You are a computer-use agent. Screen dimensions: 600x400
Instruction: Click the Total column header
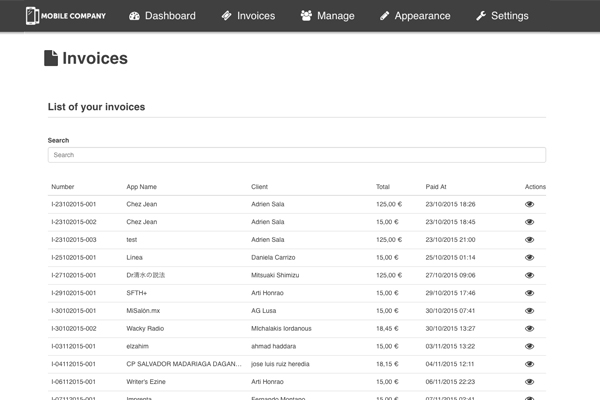click(383, 187)
